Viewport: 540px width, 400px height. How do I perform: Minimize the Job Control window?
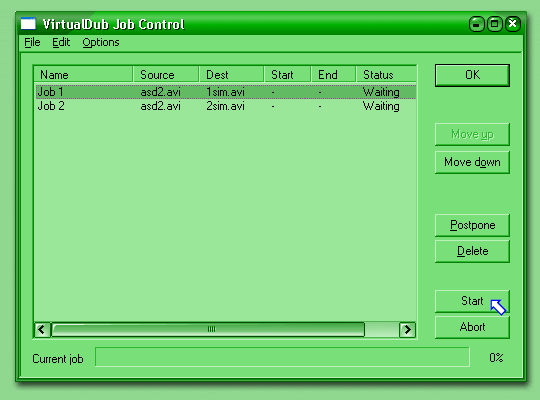[477, 24]
